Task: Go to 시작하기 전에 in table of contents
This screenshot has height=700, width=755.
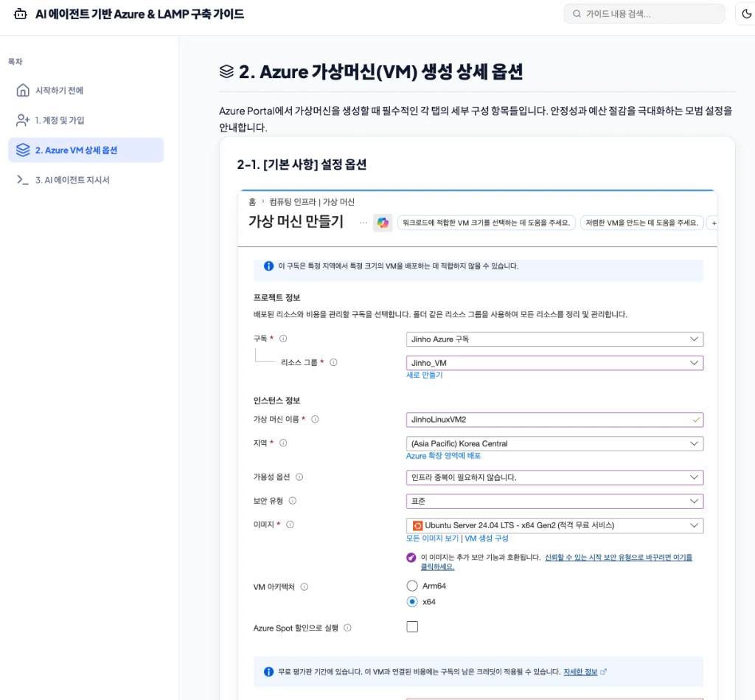Action: point(86,90)
